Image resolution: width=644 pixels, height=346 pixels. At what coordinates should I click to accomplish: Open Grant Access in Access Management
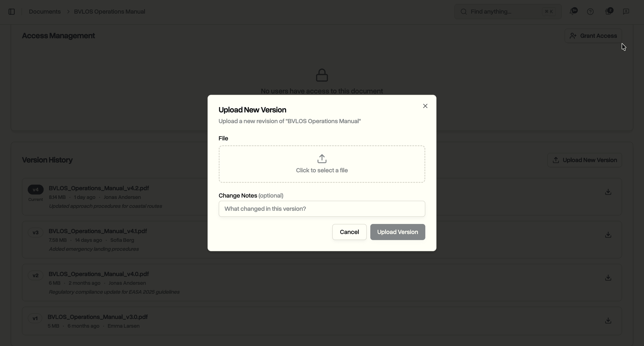point(593,36)
